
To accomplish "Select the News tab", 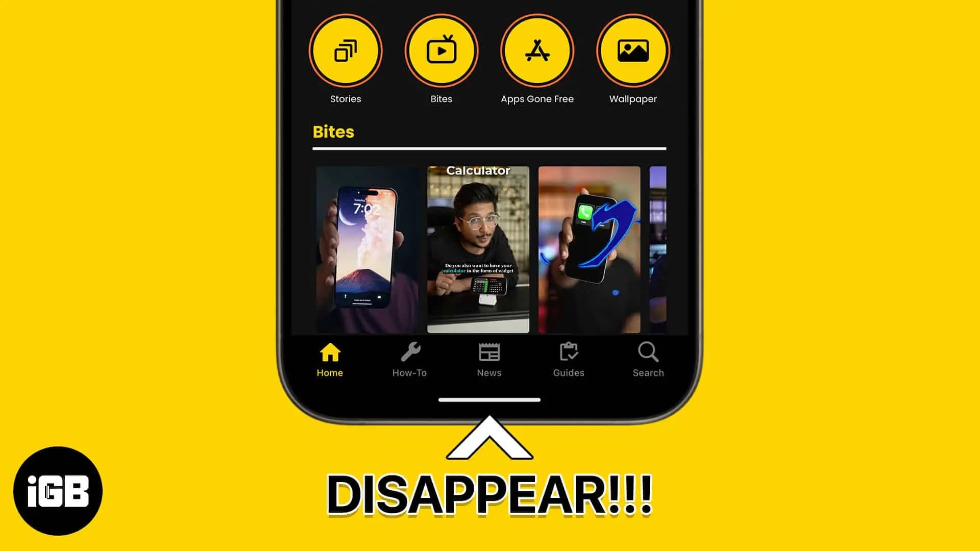I will (x=488, y=359).
